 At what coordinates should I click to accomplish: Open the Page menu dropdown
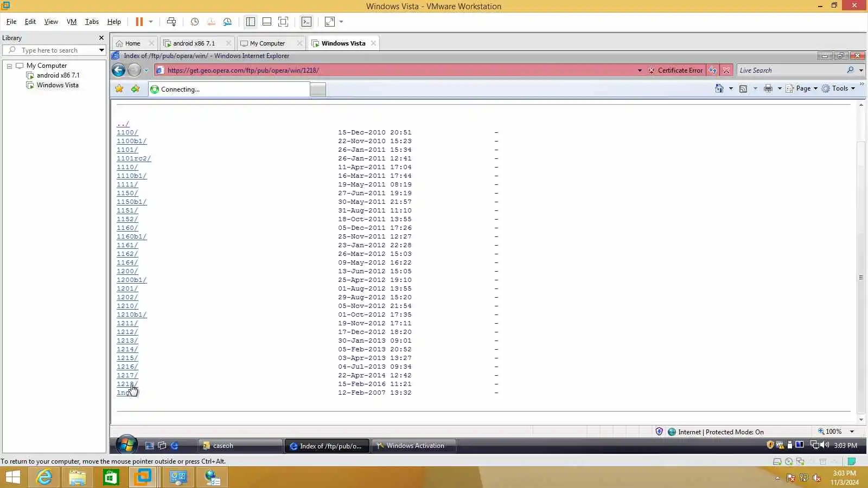(802, 88)
